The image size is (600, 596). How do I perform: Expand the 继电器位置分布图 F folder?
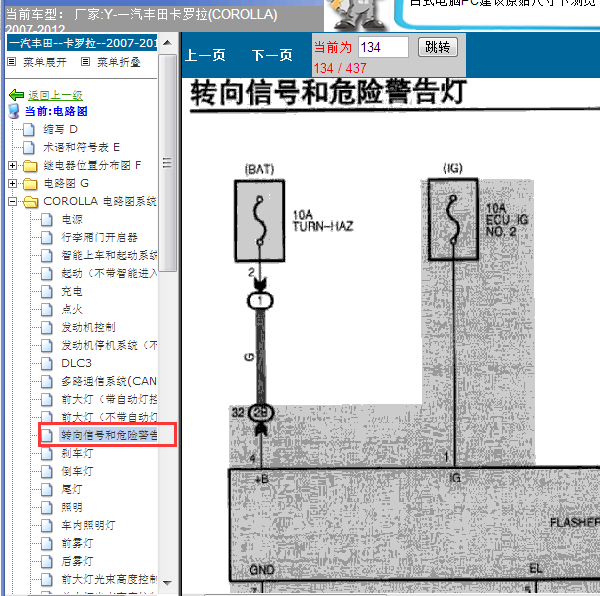12,166
